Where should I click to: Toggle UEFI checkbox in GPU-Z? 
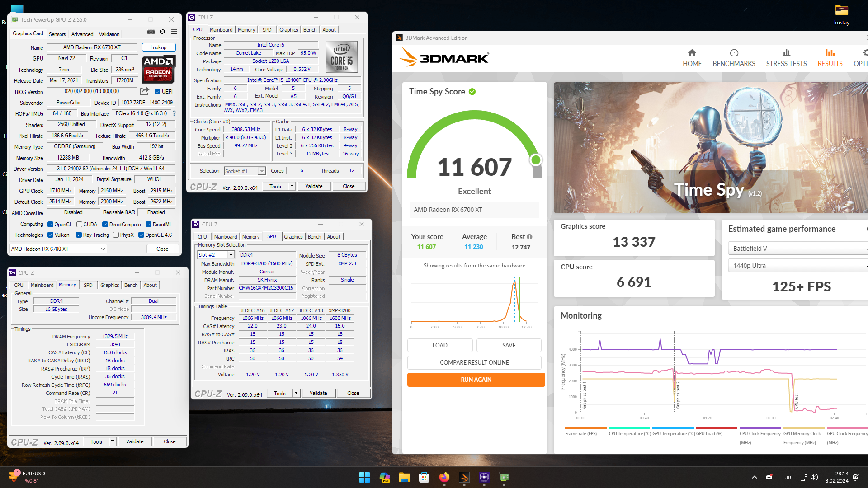click(x=157, y=92)
